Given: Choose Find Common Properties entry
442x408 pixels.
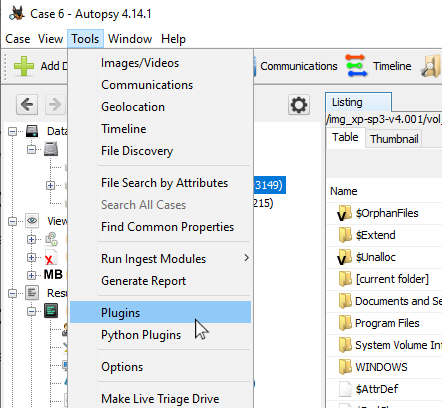Looking at the screenshot, I should click(x=160, y=227).
